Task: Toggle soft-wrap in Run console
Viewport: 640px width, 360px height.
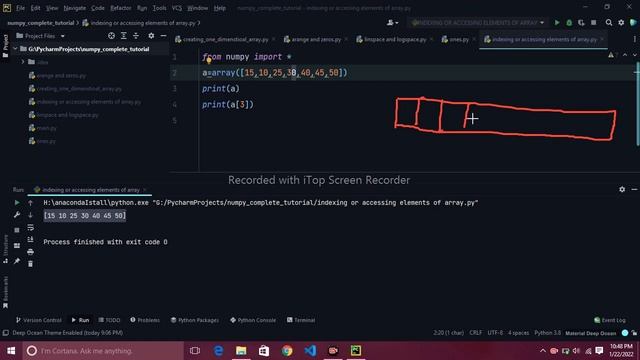Action: tap(31, 227)
